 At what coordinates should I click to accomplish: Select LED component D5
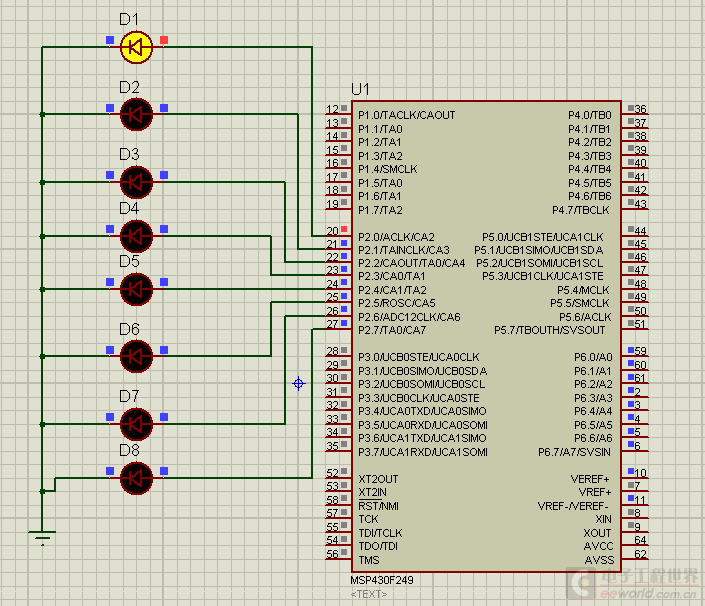136,289
